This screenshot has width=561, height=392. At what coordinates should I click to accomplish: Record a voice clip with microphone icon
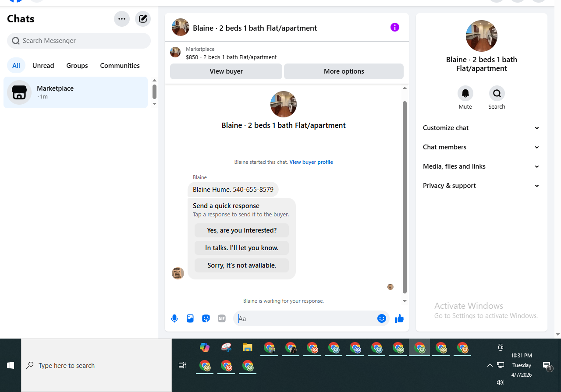tap(174, 318)
